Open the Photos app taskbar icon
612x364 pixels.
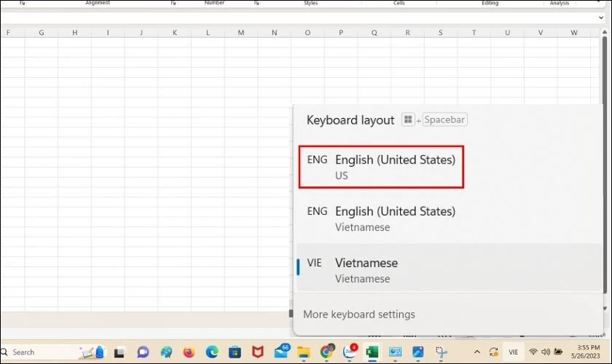[417, 352]
